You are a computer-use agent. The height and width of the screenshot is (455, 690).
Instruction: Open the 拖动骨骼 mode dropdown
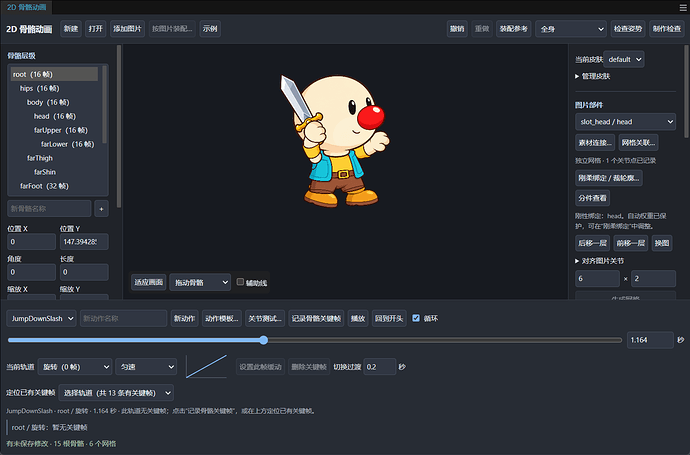200,282
